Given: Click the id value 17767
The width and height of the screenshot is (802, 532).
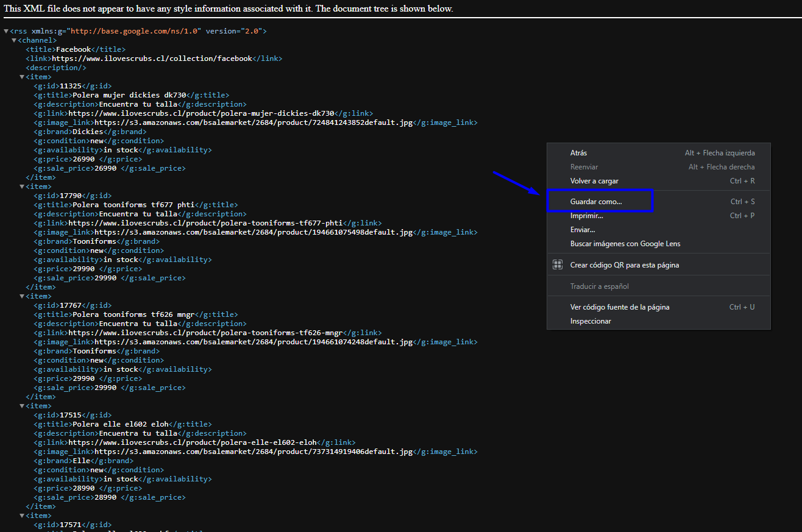Looking at the screenshot, I should tap(71, 305).
